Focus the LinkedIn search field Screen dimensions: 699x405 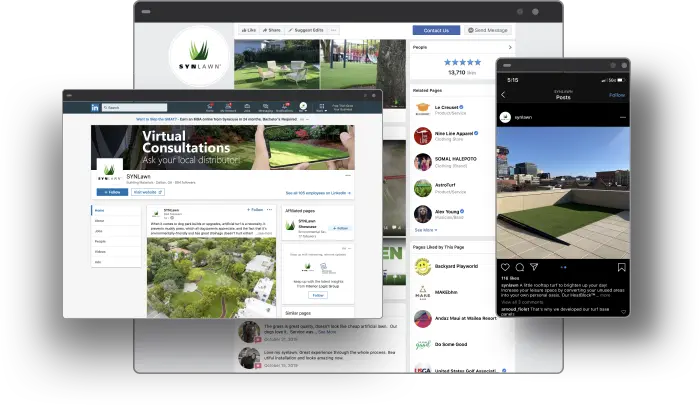point(134,107)
